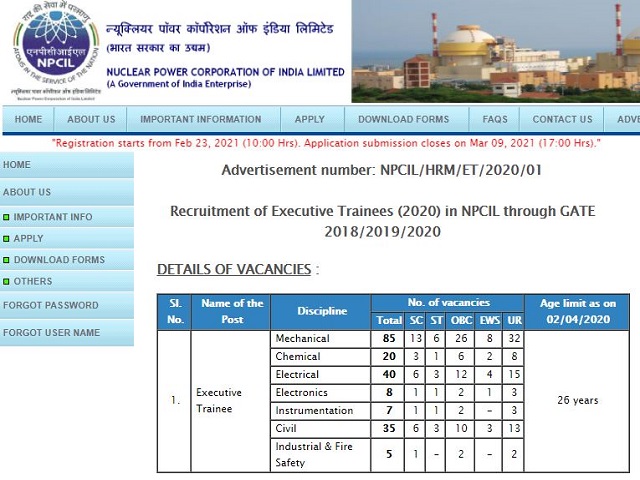The image size is (640, 480).
Task: Open ABOUT US in the top navigation bar
Action: pyautogui.click(x=91, y=119)
